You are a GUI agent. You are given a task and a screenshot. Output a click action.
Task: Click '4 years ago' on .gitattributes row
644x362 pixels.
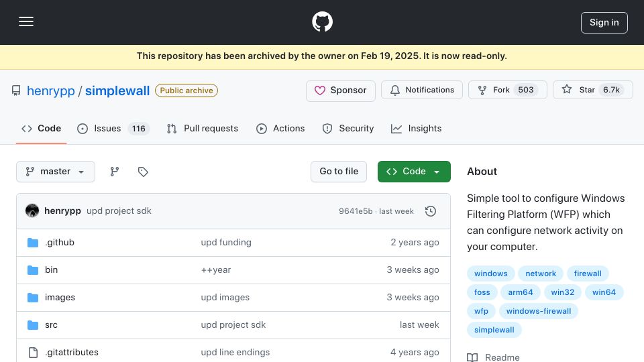pos(415,353)
